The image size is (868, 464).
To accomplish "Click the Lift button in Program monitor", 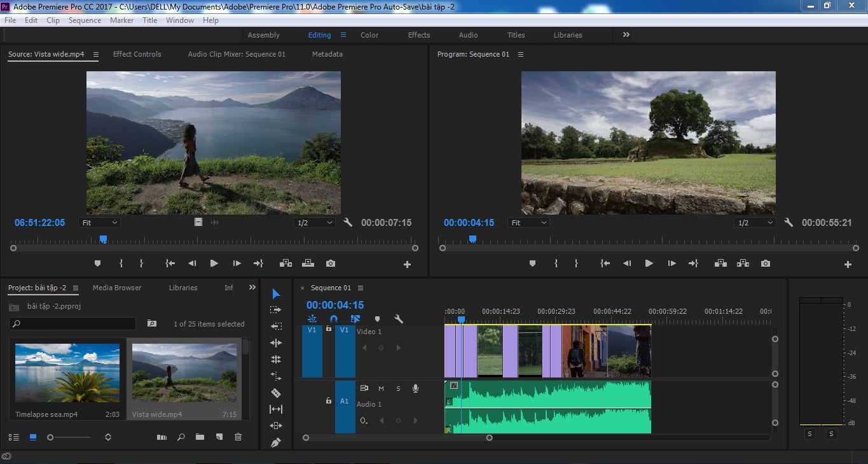I will click(720, 264).
